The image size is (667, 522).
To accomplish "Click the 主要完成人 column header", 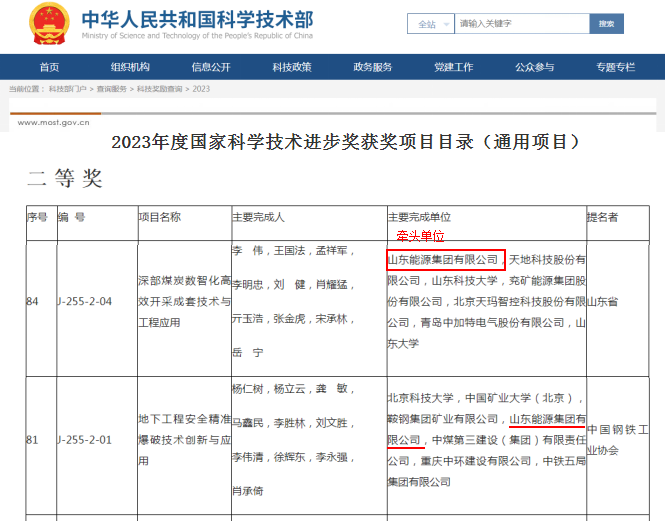I will (x=258, y=217).
